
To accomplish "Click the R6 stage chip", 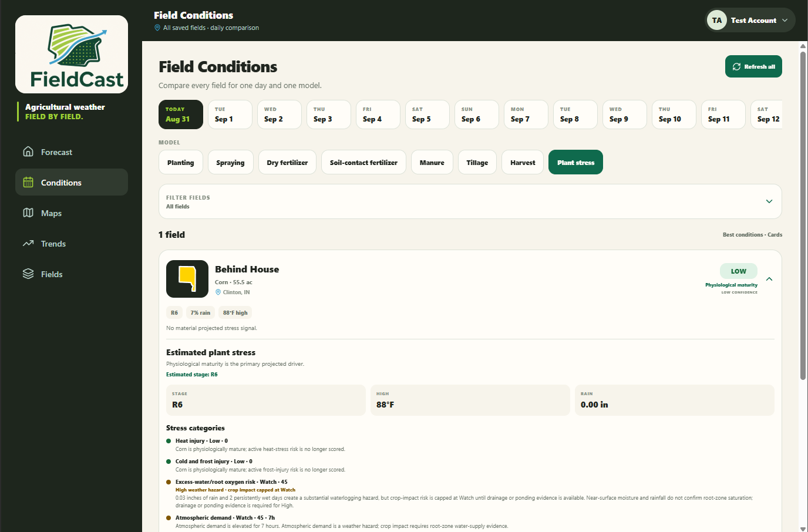I will tap(174, 312).
